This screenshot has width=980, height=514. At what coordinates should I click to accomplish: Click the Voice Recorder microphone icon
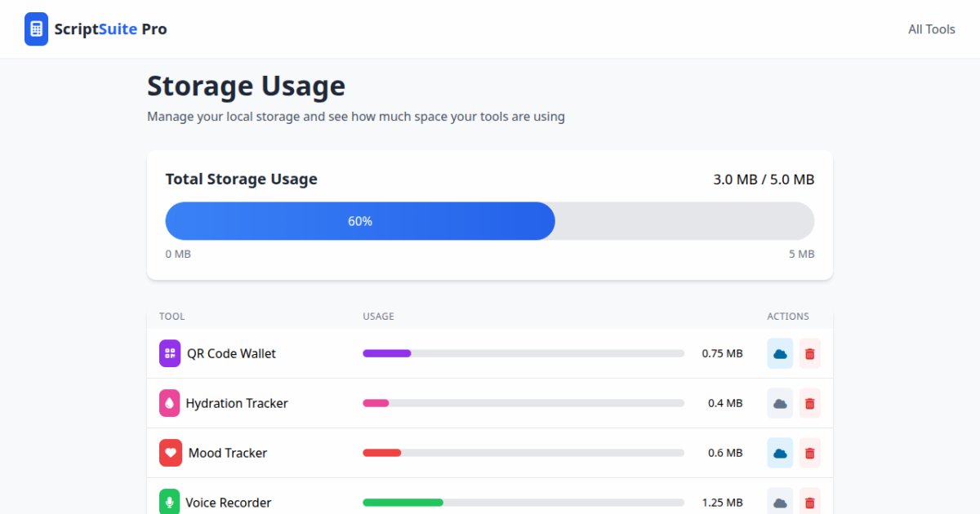[x=170, y=502]
